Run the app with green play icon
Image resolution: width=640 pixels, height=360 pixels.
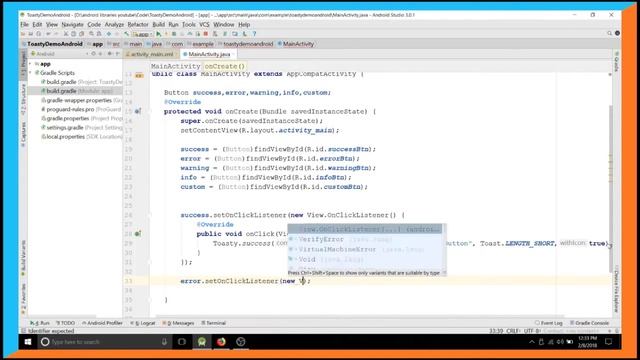tap(158, 34)
